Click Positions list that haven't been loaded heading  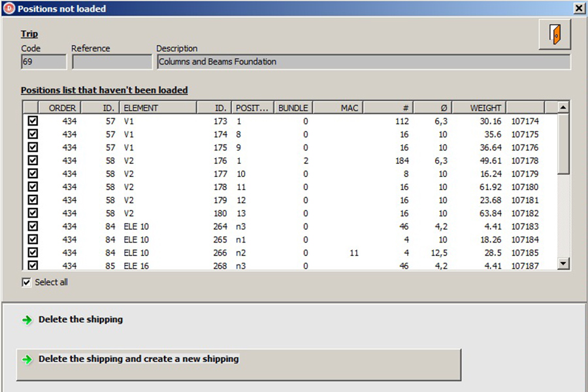click(x=105, y=90)
